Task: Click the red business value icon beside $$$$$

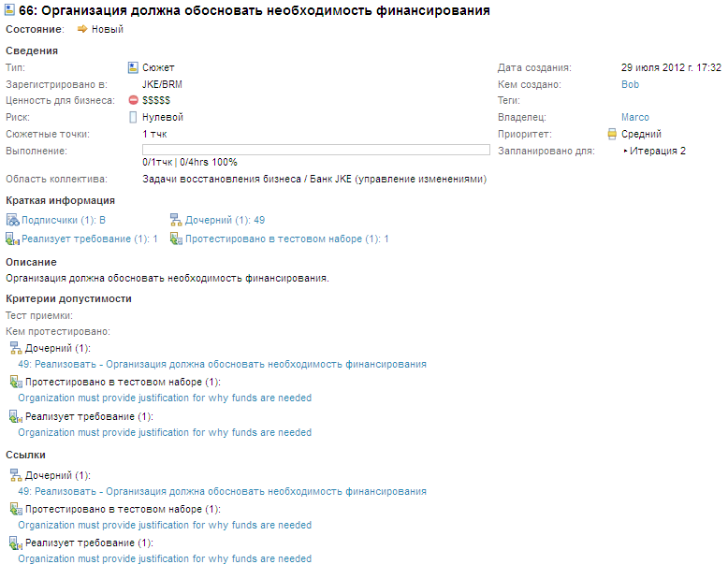Action: [133, 100]
